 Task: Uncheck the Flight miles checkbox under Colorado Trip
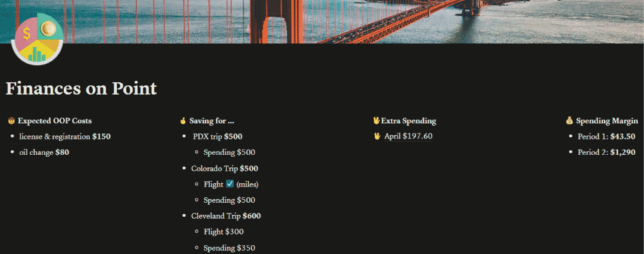pos(230,184)
